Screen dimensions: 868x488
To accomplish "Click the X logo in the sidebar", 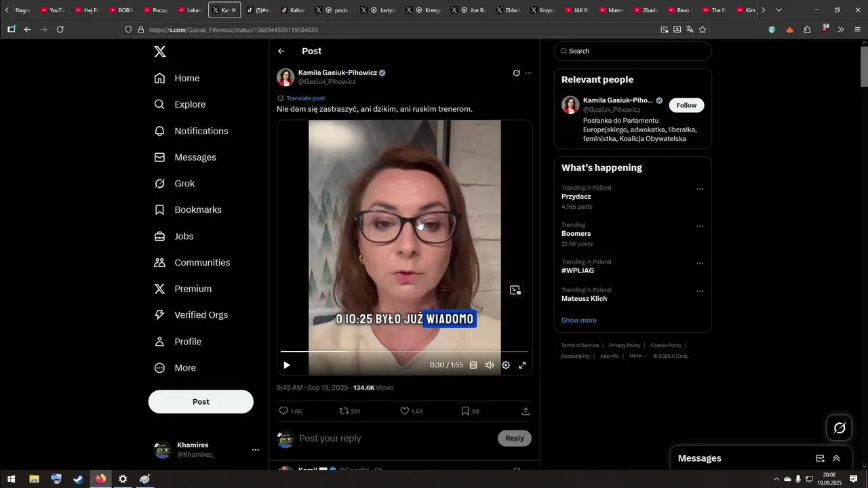I will (160, 52).
